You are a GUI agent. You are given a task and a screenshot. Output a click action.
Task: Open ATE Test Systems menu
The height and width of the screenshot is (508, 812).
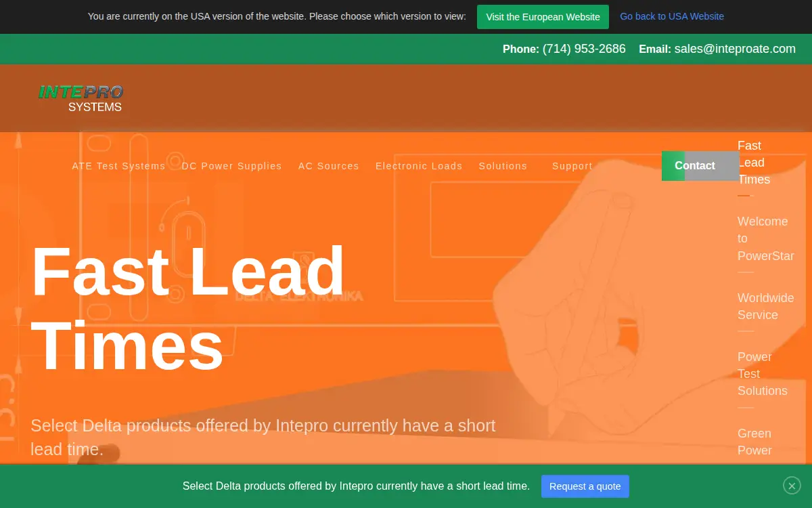118,166
